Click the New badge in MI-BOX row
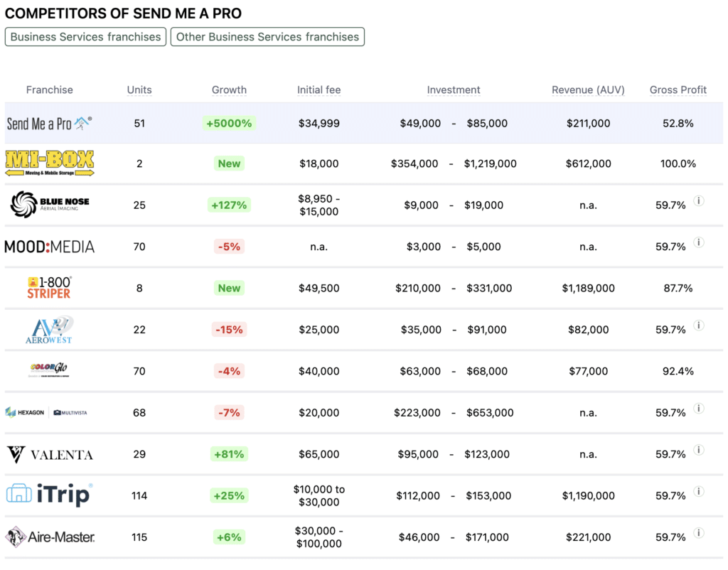 [x=230, y=163]
